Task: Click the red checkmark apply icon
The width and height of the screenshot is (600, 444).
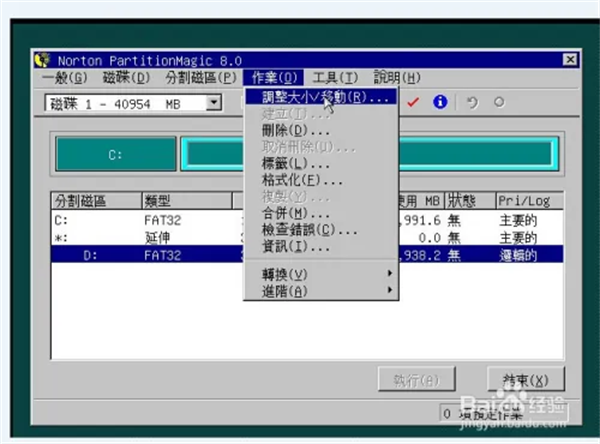Action: (413, 102)
